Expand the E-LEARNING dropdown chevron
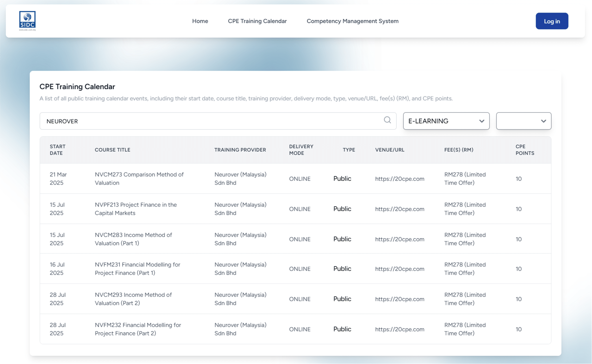The image size is (592, 364). pyautogui.click(x=481, y=121)
